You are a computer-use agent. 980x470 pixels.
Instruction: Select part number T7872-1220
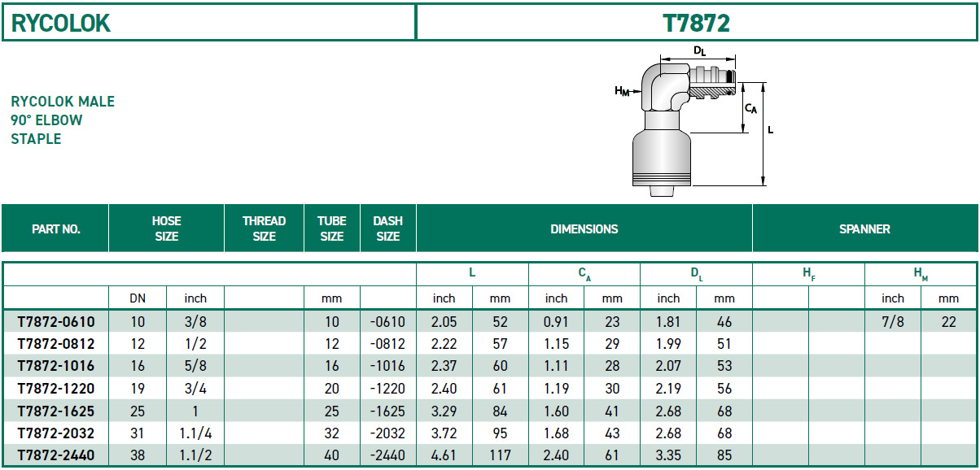(x=55, y=389)
